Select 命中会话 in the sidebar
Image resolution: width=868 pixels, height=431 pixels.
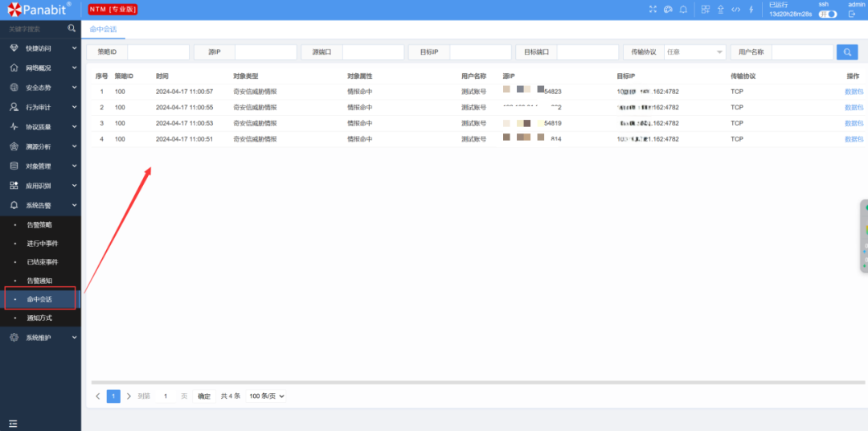click(x=40, y=299)
